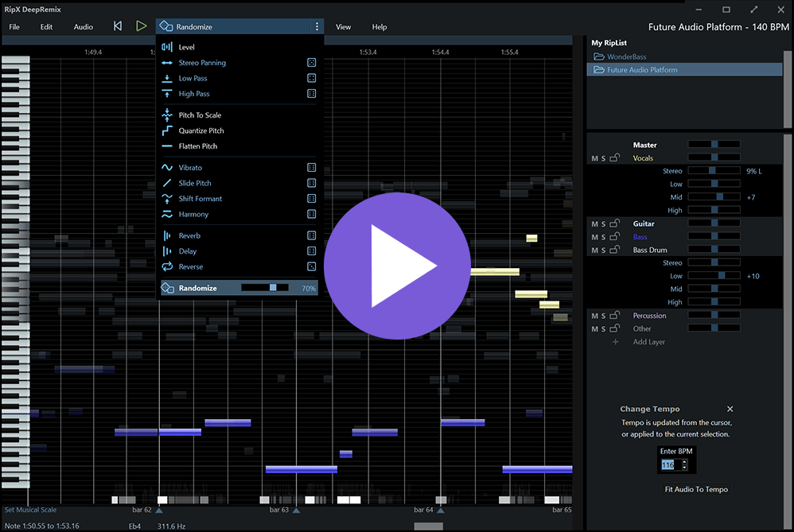Click Fit Audio To Tempo

tap(696, 489)
